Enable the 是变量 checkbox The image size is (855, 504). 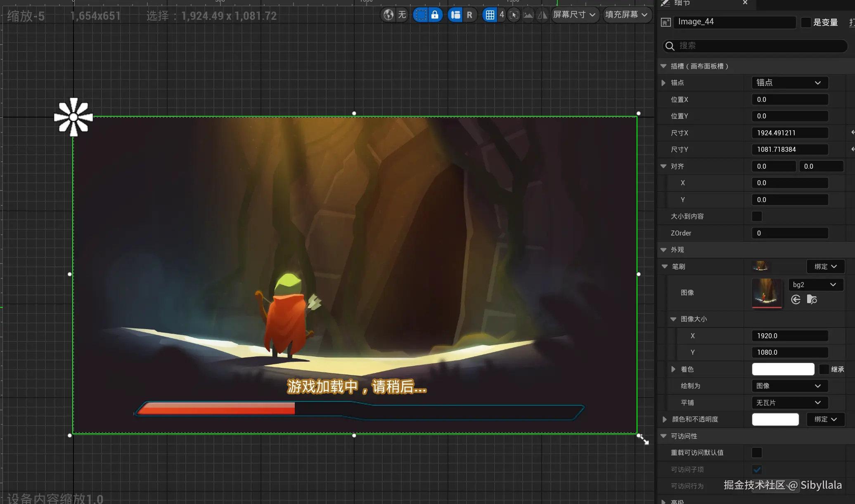coord(805,22)
